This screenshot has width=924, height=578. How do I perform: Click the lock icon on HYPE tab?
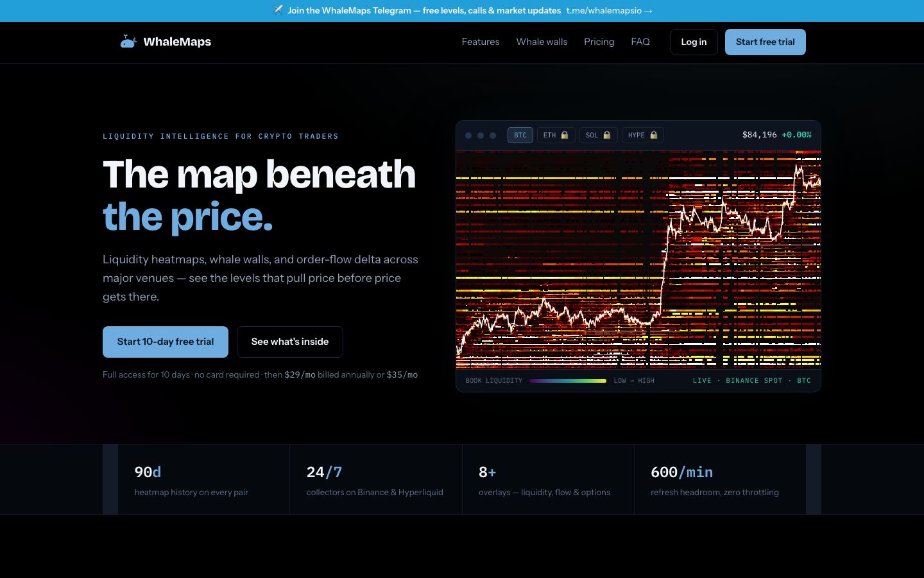654,135
